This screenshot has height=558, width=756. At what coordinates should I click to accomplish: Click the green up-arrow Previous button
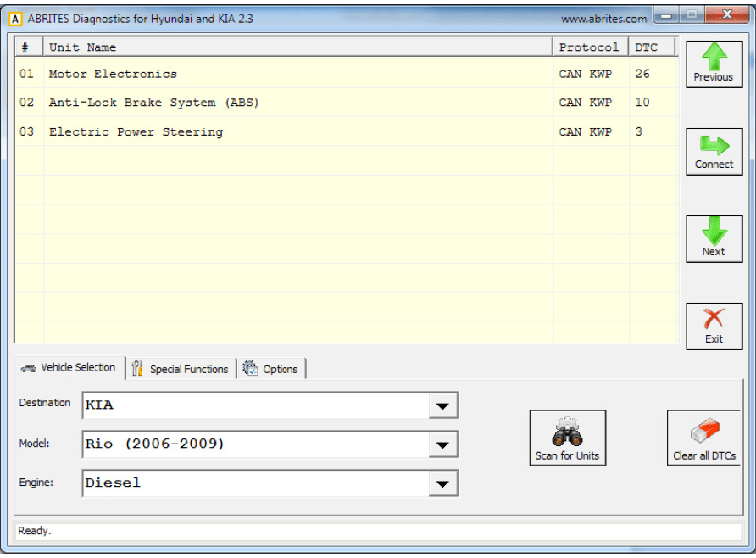pyautogui.click(x=714, y=57)
